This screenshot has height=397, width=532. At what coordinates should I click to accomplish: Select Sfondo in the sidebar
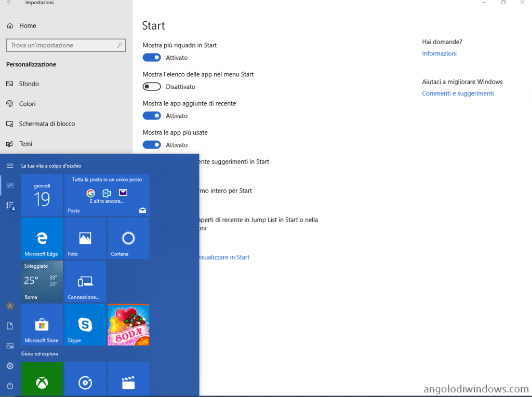pyautogui.click(x=29, y=84)
